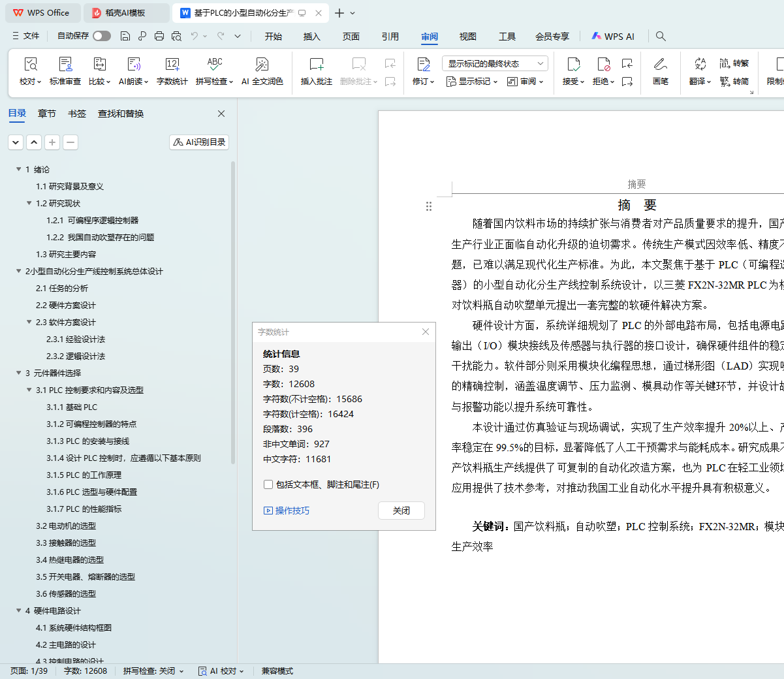Click the search magnifier icon in menu bar
The image size is (784, 679).
(661, 37)
